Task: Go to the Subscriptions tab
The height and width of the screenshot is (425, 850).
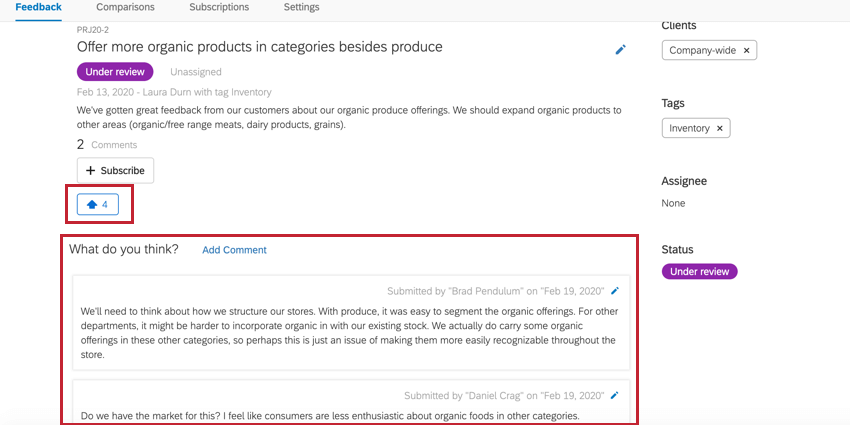Action: pyautogui.click(x=219, y=7)
